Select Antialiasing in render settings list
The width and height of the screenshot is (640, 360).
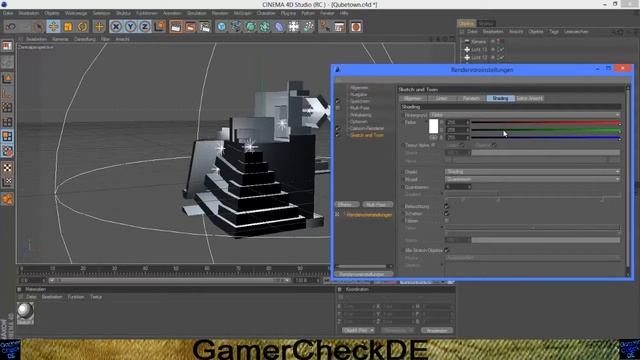click(x=360, y=115)
